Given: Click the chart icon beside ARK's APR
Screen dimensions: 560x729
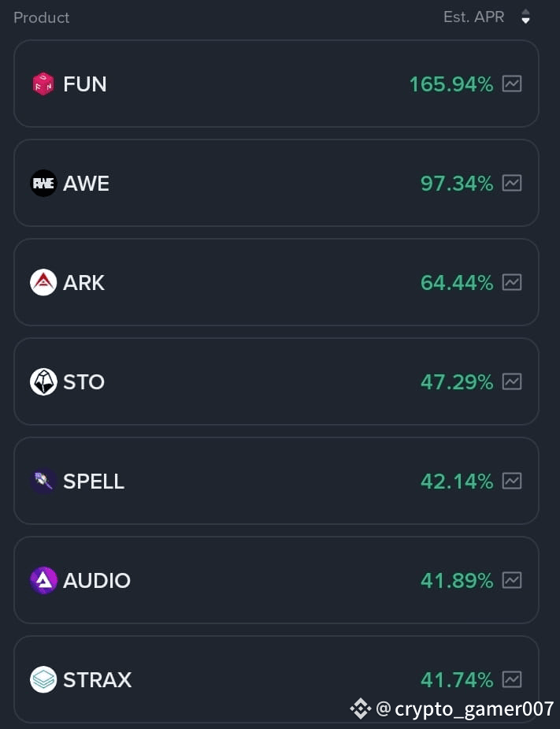Looking at the screenshot, I should pos(513,282).
